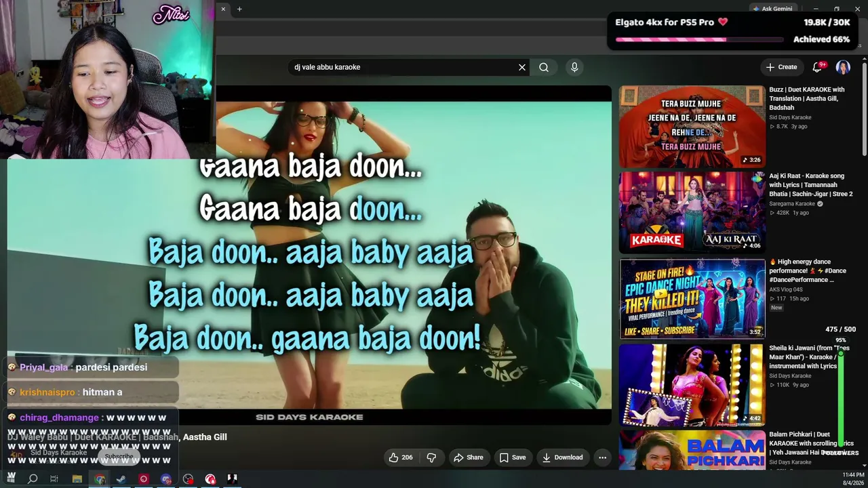Open Windows taskbar search

(x=33, y=479)
